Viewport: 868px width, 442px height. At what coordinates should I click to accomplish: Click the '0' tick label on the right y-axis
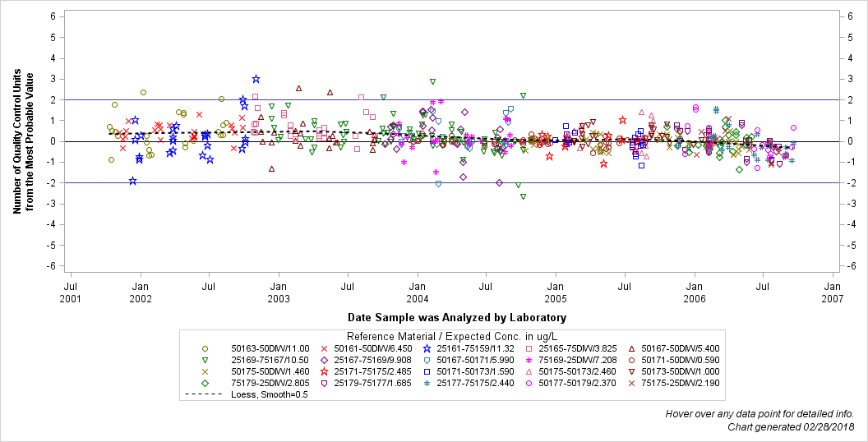[850, 141]
